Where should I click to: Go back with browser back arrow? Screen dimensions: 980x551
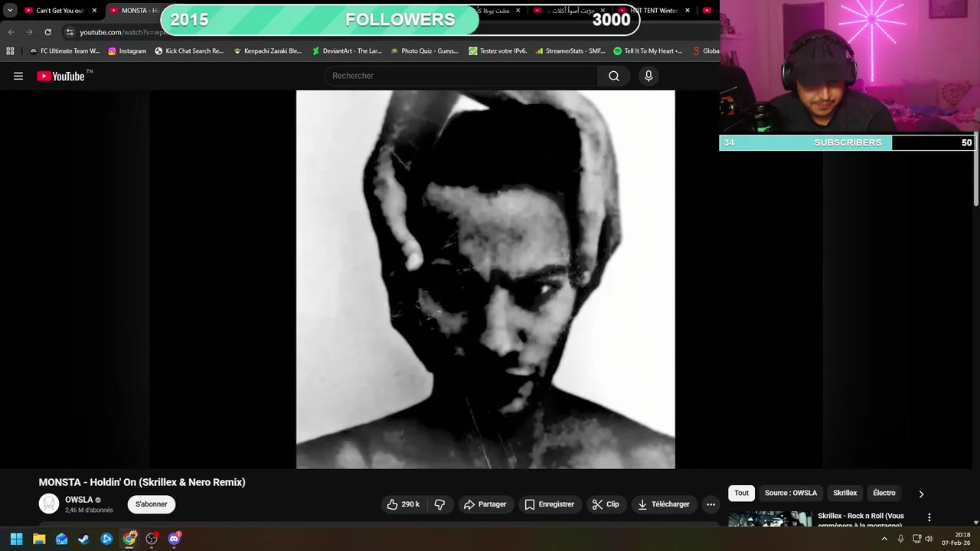[x=11, y=32]
